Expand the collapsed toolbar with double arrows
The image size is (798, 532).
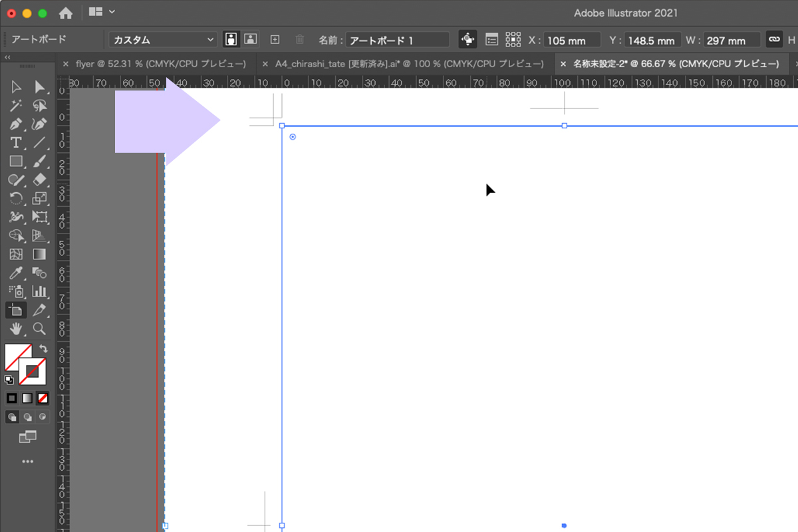tap(7, 58)
